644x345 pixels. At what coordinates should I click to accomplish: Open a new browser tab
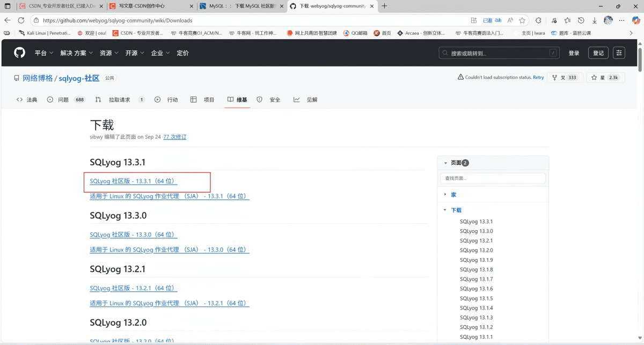click(x=384, y=6)
